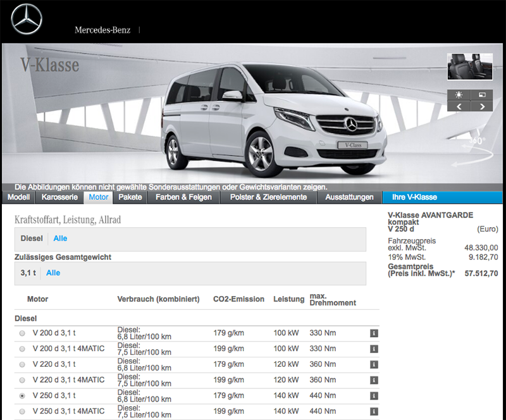Show previous vehicle view with left arrow

point(459,106)
